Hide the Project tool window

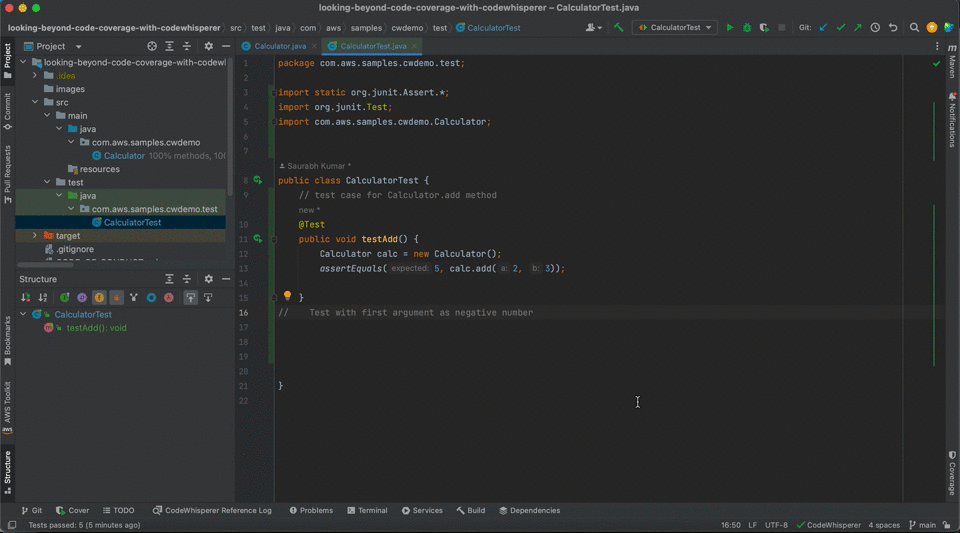point(226,47)
